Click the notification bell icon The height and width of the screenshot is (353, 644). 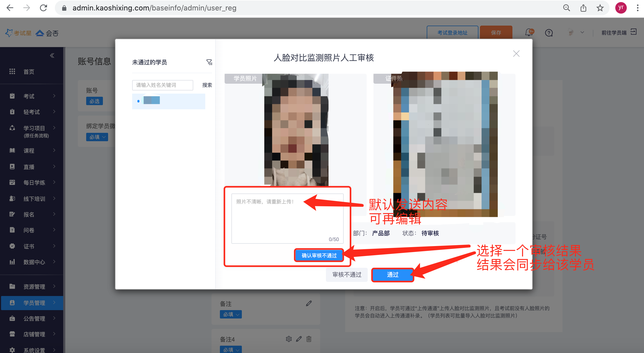click(x=529, y=32)
